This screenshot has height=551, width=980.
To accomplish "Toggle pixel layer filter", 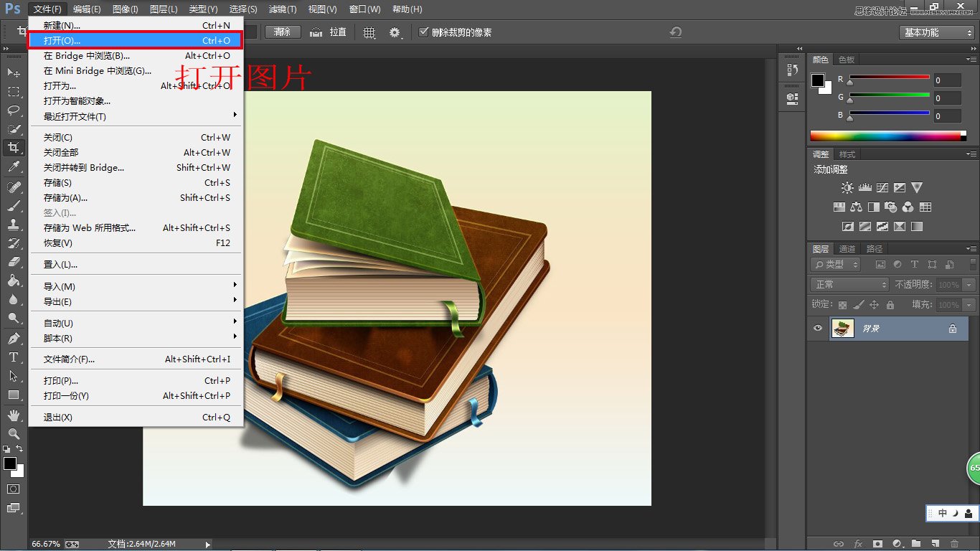I will coord(880,265).
